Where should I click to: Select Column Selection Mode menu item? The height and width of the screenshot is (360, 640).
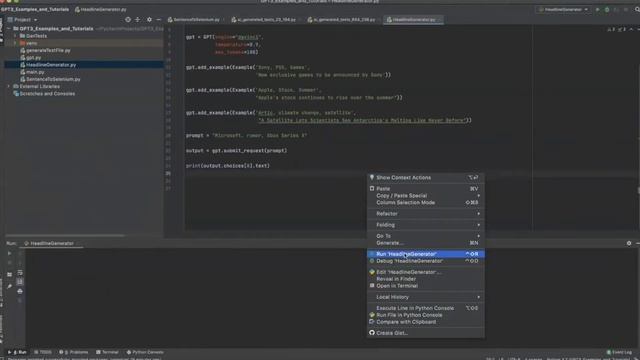tap(426, 202)
